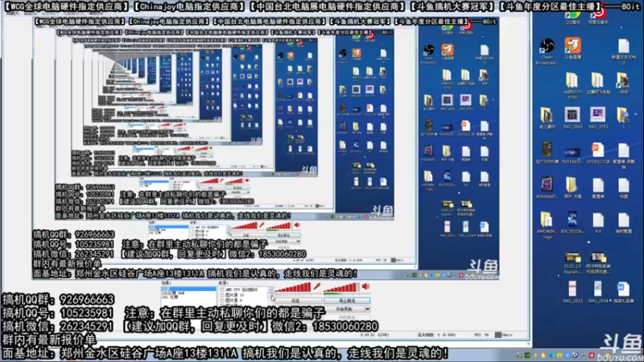The width and height of the screenshot is (644, 362).
Task: Mute desktop audio speaker in OBS
Action: pos(365,286)
